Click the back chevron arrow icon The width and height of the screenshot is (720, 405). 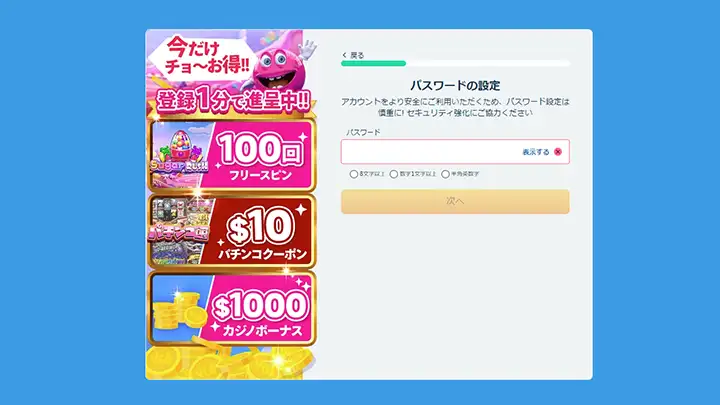(x=344, y=55)
